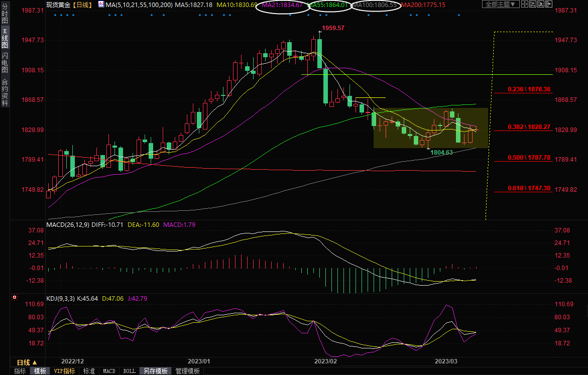Switch to the 指标 tab
This screenshot has height=375, width=588.
pos(20,371)
